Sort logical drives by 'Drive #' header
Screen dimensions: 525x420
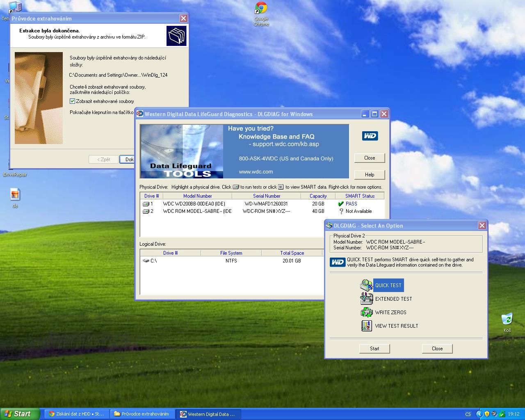[170, 253]
